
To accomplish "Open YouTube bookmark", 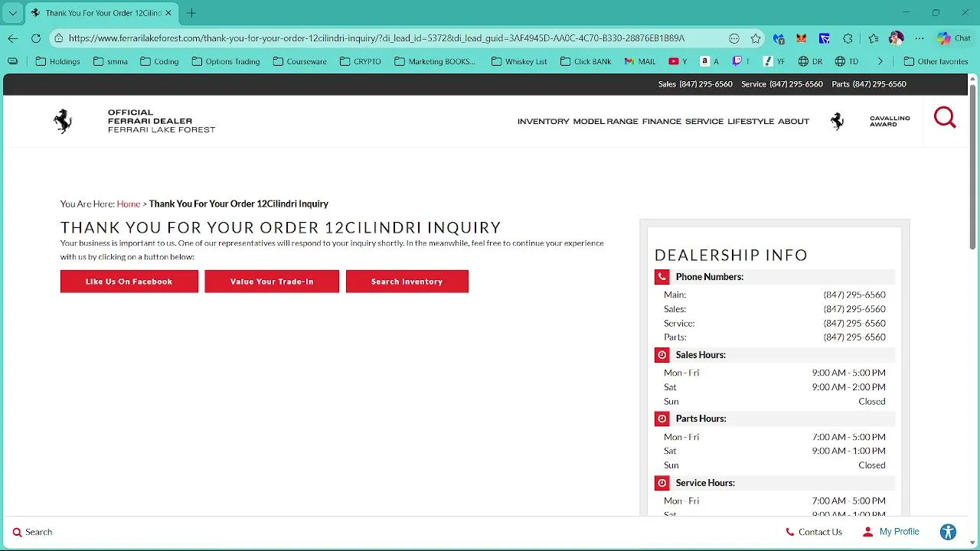I will pyautogui.click(x=678, y=61).
